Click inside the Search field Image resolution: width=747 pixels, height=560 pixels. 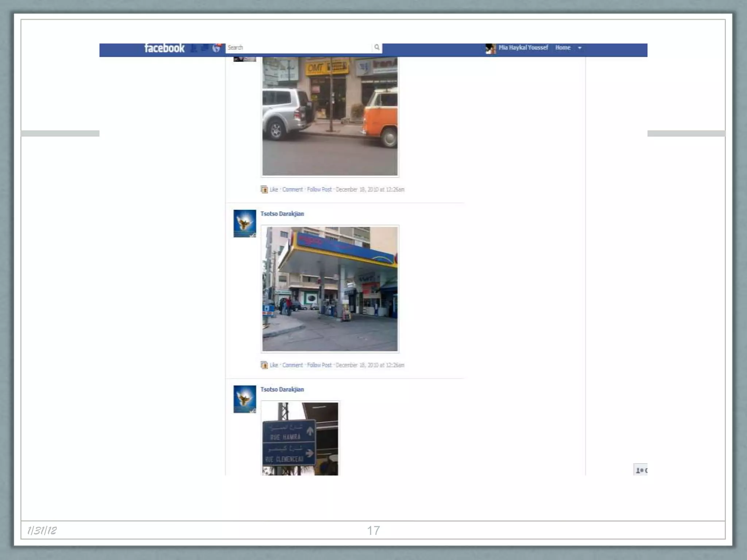(x=299, y=47)
